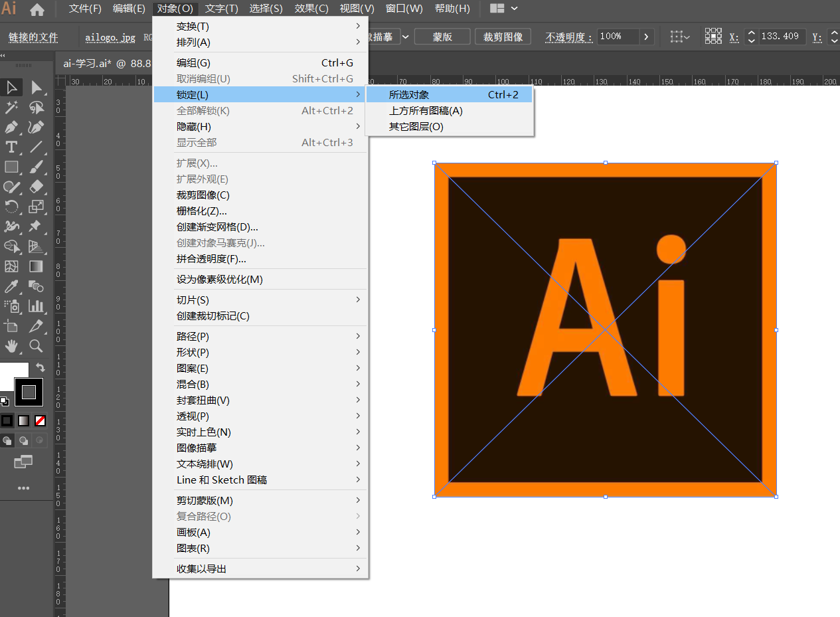Select the Hand tool
Viewport: 840px width, 617px height.
pos(11,346)
